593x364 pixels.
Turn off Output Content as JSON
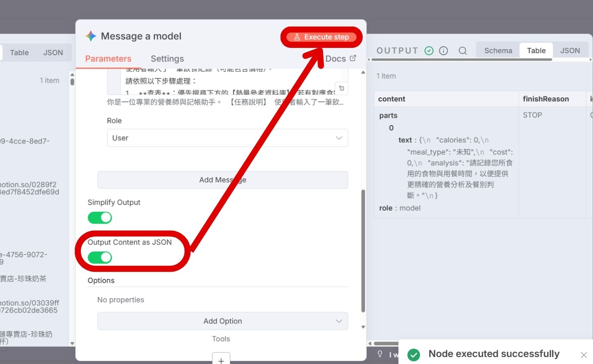pyautogui.click(x=100, y=257)
